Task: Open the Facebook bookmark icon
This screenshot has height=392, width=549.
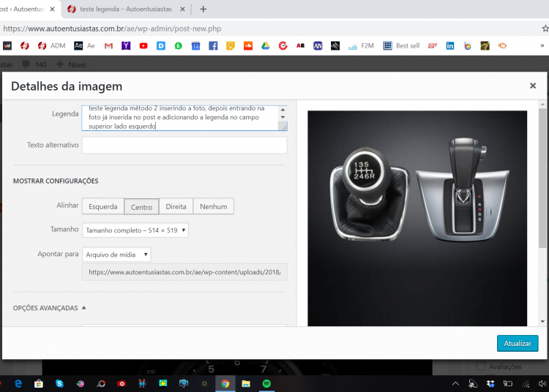Action: pyautogui.click(x=213, y=45)
